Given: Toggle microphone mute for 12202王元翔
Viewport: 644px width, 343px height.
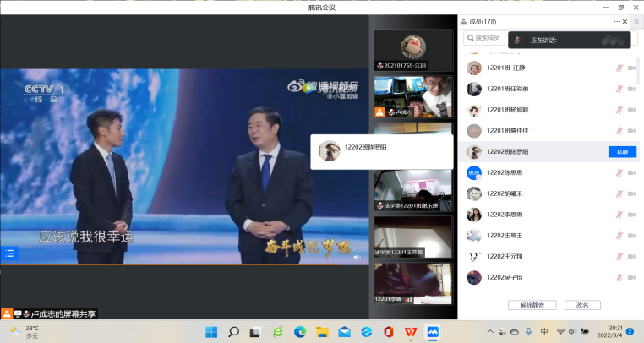Looking at the screenshot, I should tap(619, 256).
